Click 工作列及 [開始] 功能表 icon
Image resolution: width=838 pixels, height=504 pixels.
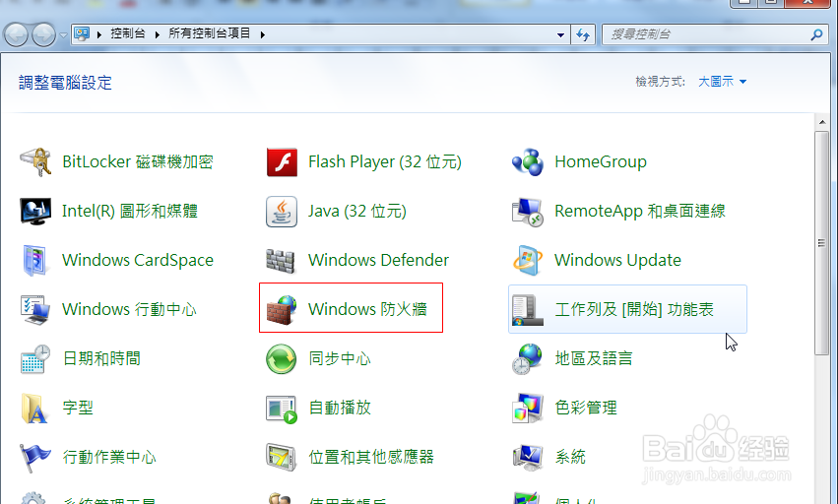(528, 310)
